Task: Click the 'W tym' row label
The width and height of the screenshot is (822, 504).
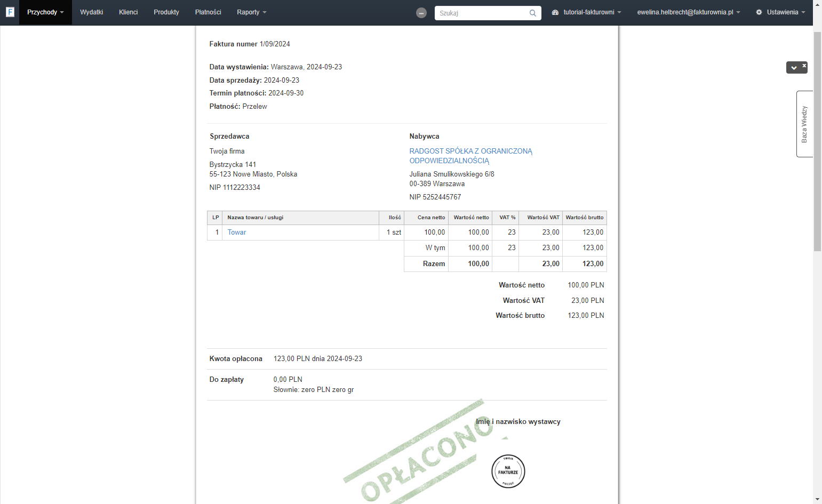Action: [x=435, y=248]
